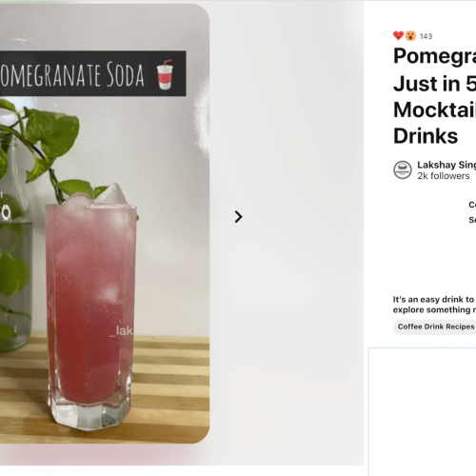The width and height of the screenshot is (476, 476).
Task: Open creator name Lakshay Singh link
Action: [x=446, y=165]
